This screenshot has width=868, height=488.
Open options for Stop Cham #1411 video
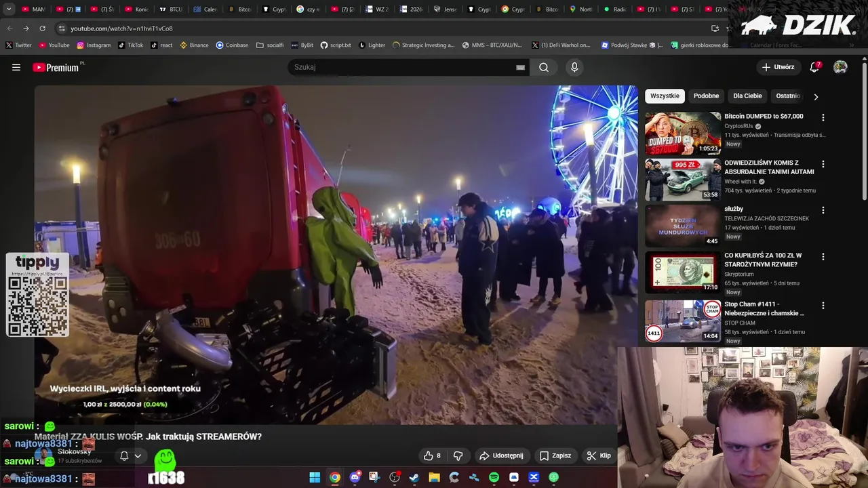(823, 306)
